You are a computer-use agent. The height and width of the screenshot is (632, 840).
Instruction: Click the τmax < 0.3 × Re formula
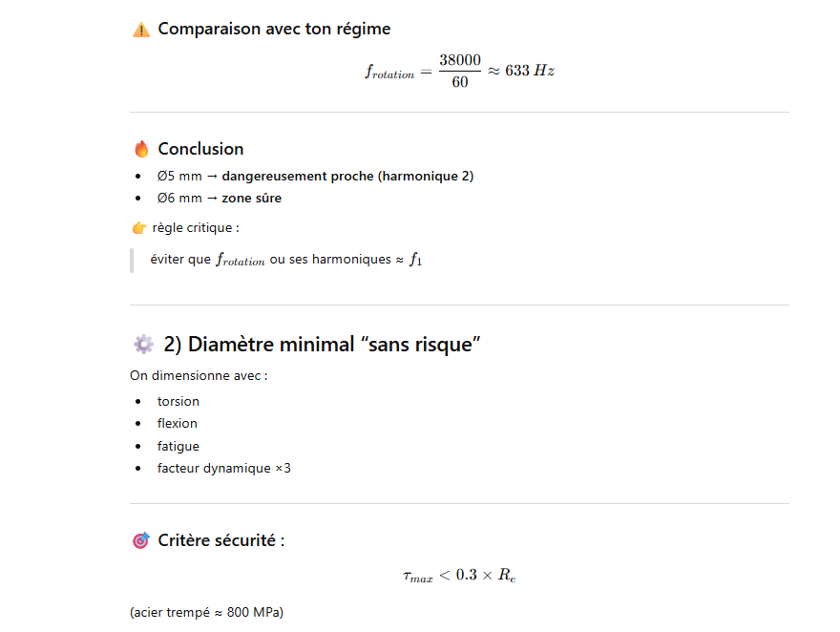[x=459, y=576]
